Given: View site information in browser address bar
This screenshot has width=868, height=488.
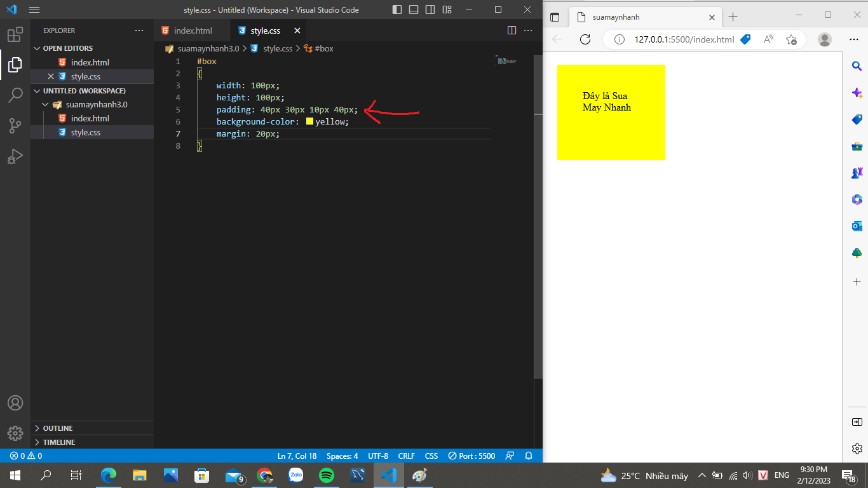Looking at the screenshot, I should (620, 39).
